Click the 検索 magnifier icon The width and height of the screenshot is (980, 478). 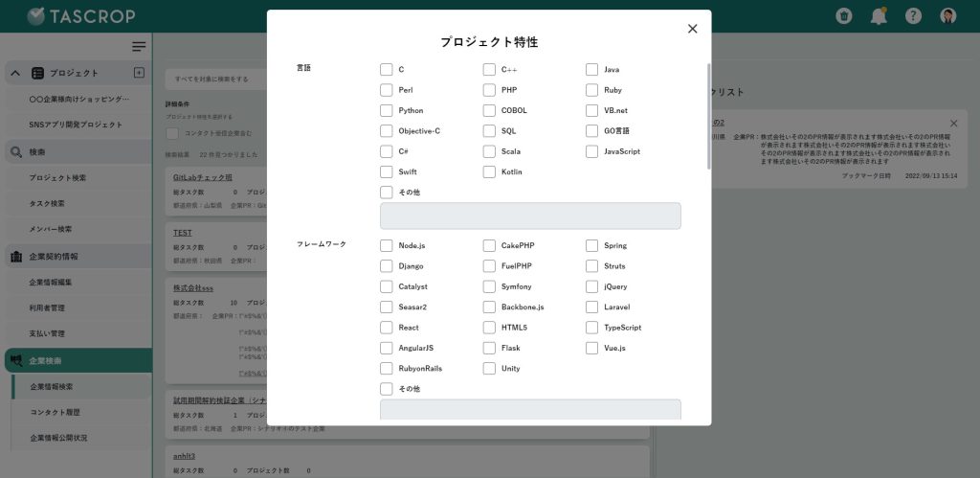coord(16,152)
